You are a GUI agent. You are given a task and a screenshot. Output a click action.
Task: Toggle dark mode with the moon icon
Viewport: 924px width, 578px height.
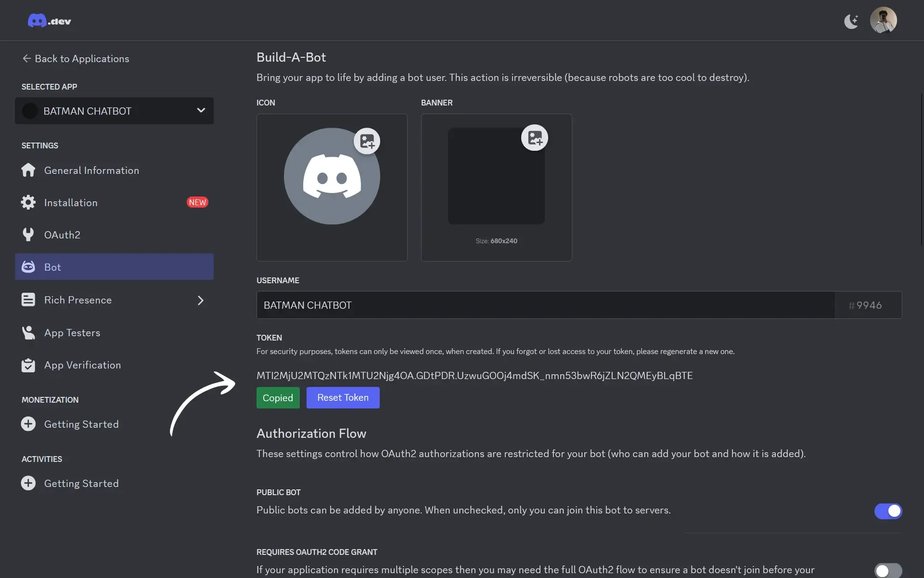pos(851,20)
